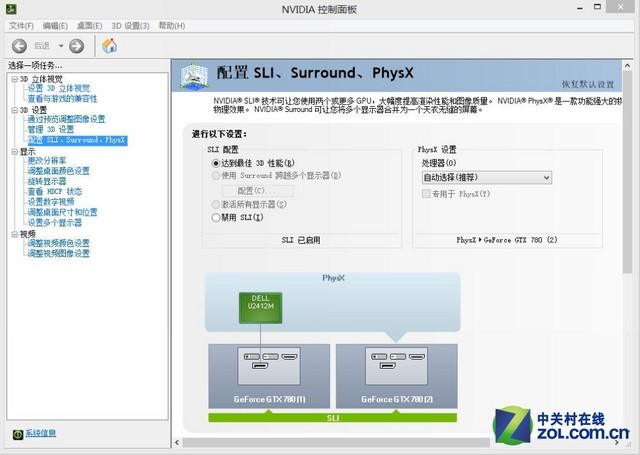This screenshot has height=455, width=640.
Task: Open 查看与游戏的兼容性 task
Action: pyautogui.click(x=62, y=99)
